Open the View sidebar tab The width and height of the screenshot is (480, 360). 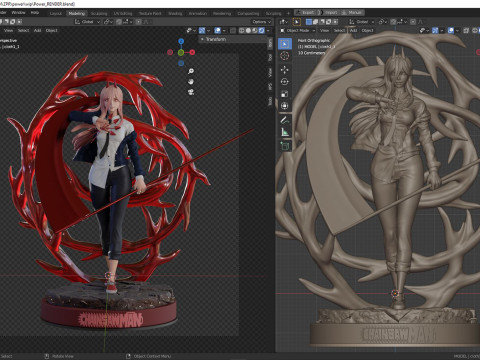270,72
